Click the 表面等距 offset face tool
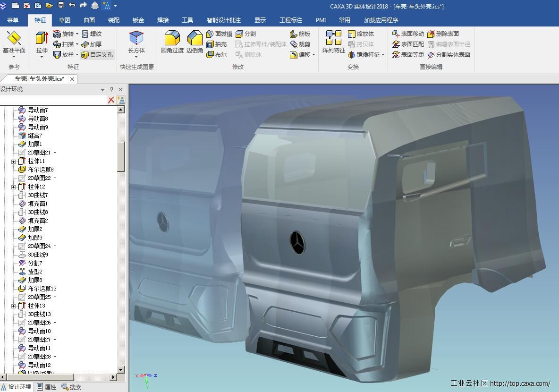The height and width of the screenshot is (392, 559). (408, 55)
